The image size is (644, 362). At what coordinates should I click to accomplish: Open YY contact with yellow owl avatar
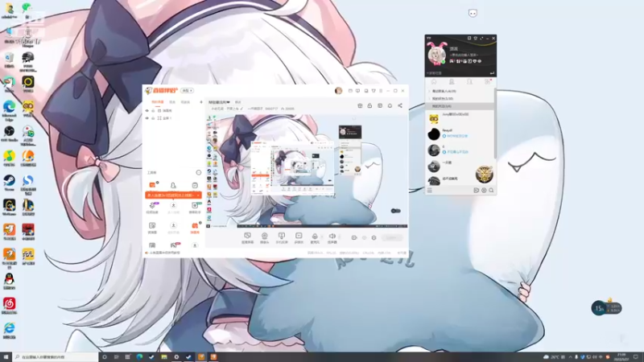click(434, 118)
